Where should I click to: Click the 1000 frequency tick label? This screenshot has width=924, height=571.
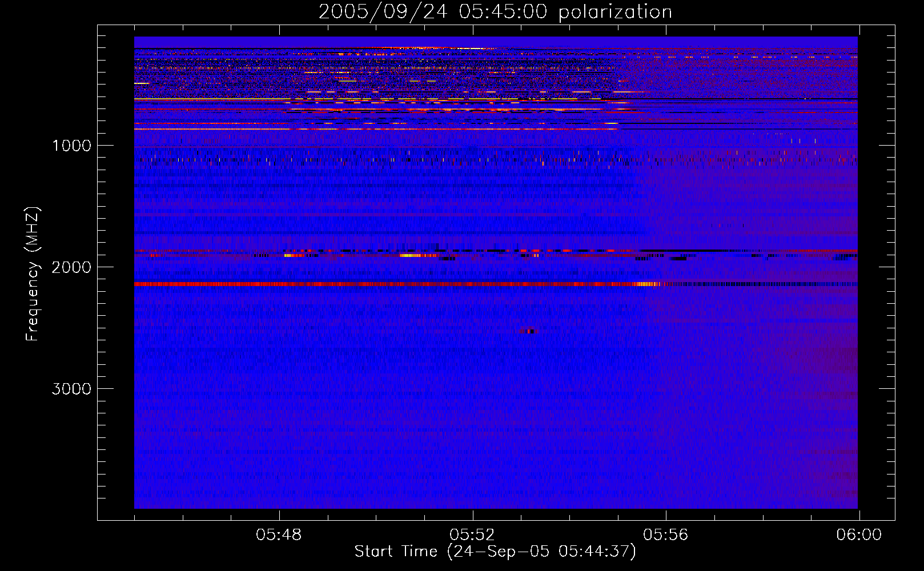click(71, 146)
